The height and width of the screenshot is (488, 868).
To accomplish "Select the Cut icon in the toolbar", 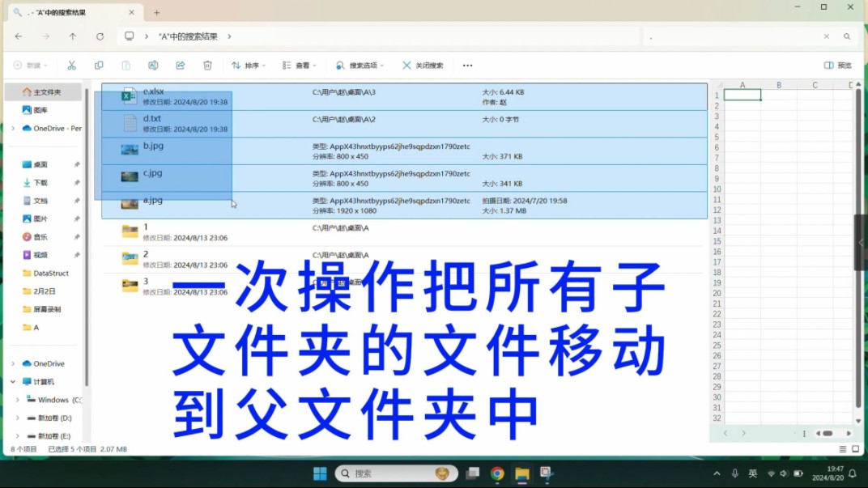I will pos(71,65).
